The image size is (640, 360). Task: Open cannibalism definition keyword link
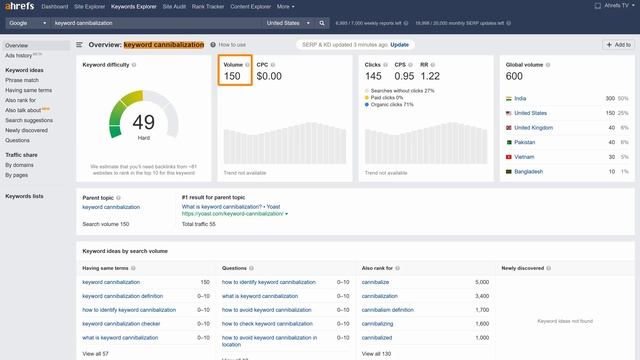[x=387, y=310]
